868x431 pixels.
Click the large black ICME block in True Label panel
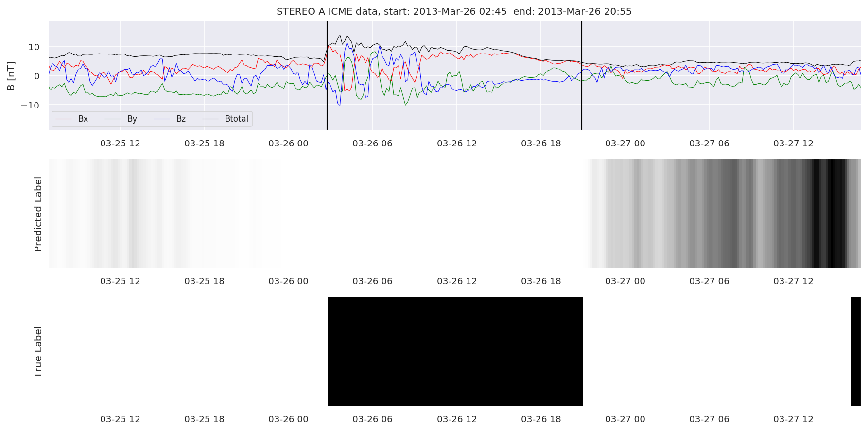455,351
